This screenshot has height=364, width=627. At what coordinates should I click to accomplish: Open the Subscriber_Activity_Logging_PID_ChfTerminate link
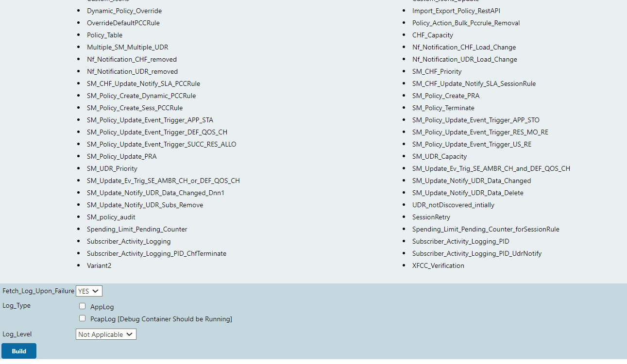pos(156,253)
